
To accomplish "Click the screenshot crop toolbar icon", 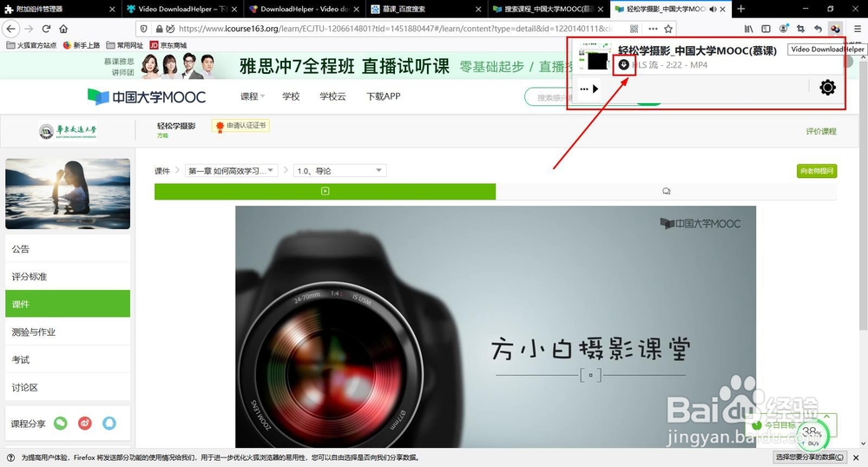I will click(800, 29).
